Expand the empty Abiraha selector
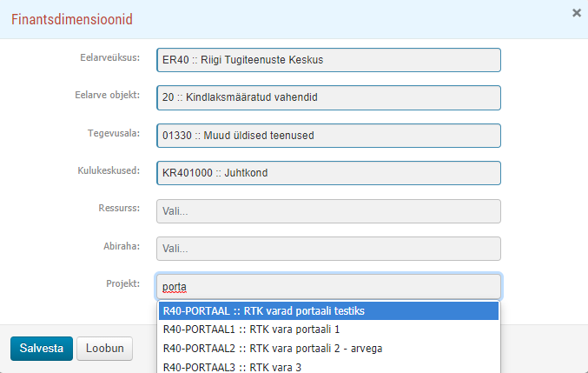588x373 pixels. [328, 249]
